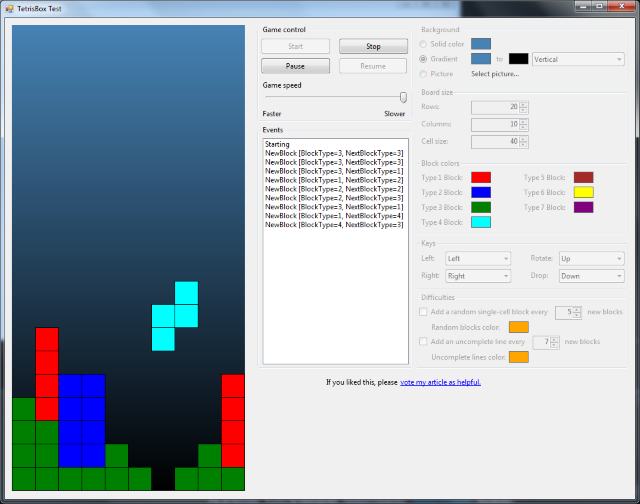Image resolution: width=640 pixels, height=504 pixels.
Task: Decrease Cell size with the down arrow
Action: tap(523, 145)
